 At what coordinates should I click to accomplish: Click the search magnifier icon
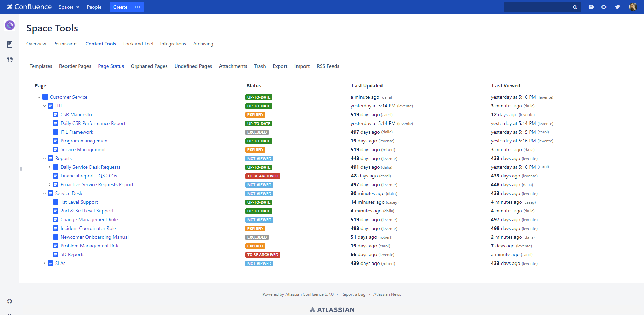coord(575,7)
